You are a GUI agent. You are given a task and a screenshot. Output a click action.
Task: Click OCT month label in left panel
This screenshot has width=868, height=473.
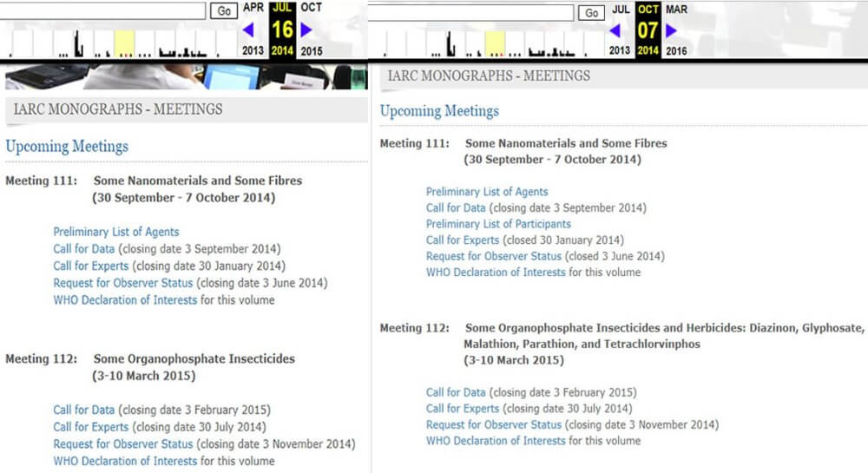[311, 8]
